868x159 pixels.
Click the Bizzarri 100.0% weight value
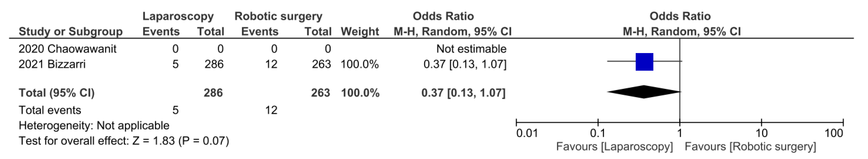click(x=360, y=64)
